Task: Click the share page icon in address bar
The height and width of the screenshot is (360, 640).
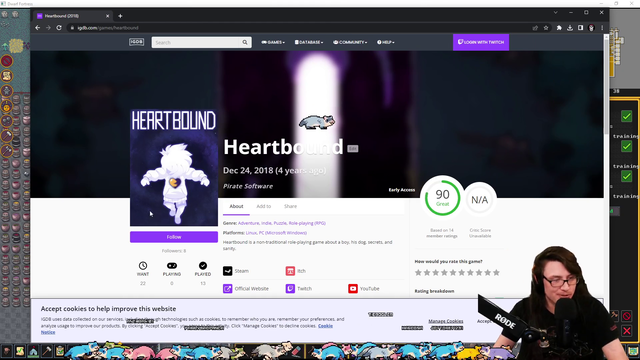Action: coord(535,28)
